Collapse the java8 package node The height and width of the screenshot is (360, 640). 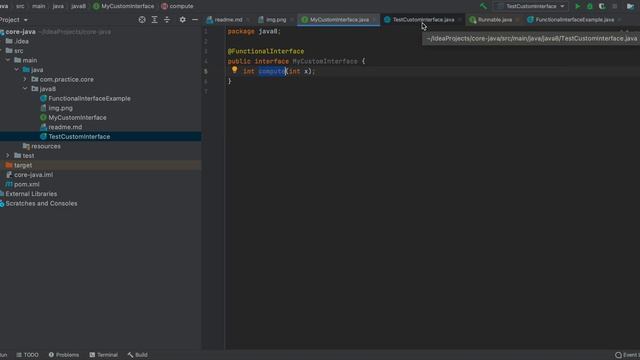pyautogui.click(x=25, y=89)
